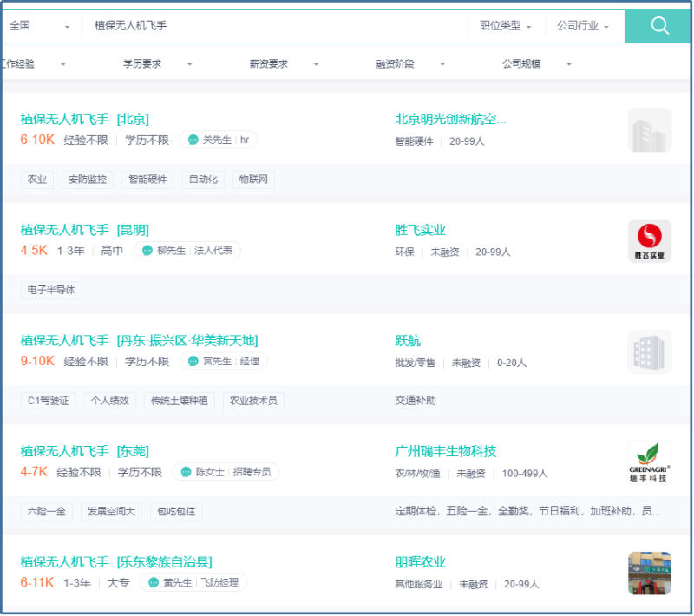The image size is (694, 616).
Task: Open job 植保无人机飞手 [北京]
Action: pyautogui.click(x=84, y=119)
